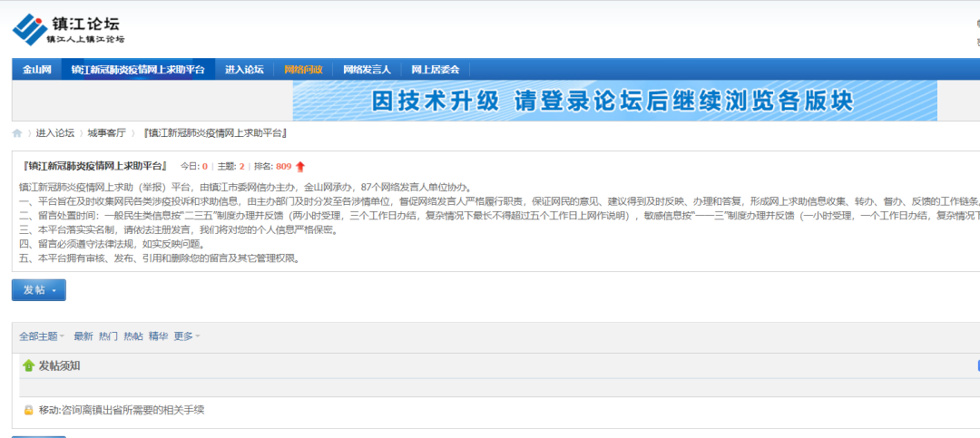Expand the 全部主题 filter dropdown

[42, 336]
